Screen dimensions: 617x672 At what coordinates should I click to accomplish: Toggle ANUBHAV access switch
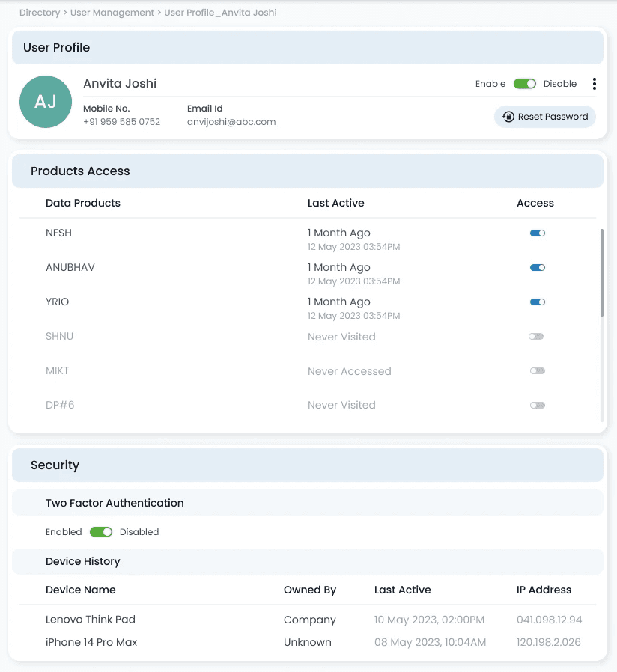tap(537, 267)
